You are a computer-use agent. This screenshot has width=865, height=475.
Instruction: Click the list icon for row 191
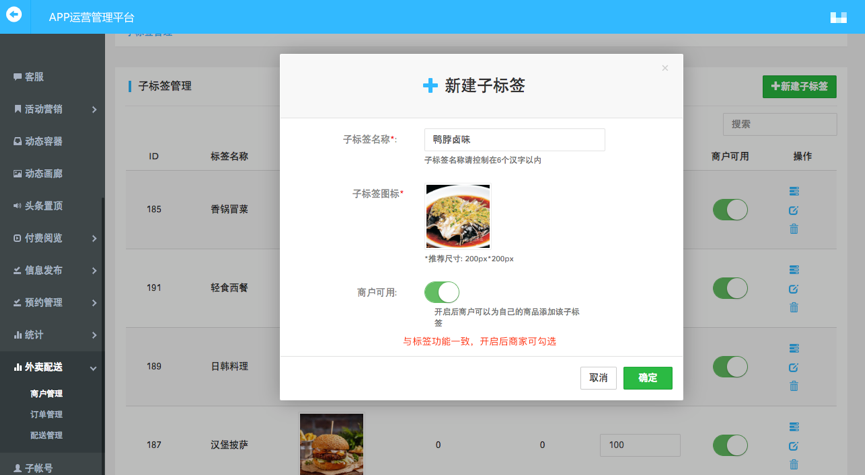coord(794,270)
